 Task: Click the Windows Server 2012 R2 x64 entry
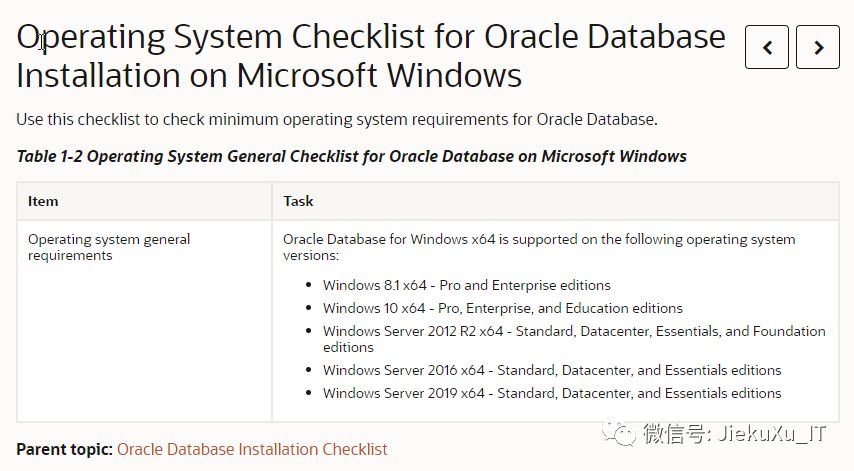click(573, 331)
